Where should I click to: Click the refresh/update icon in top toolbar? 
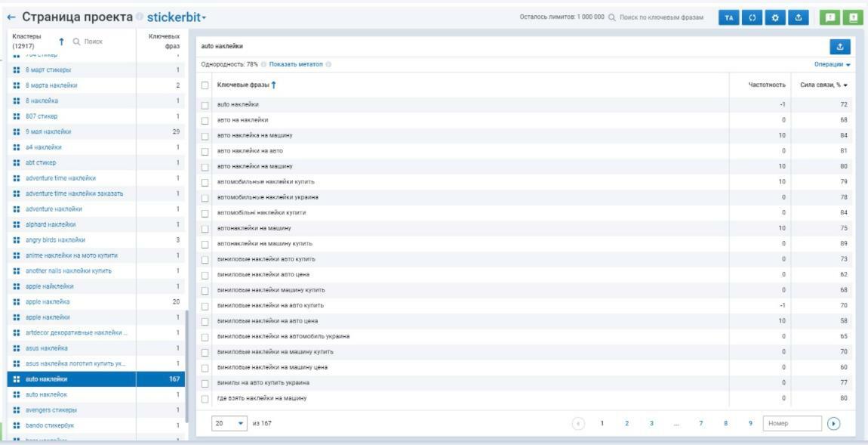[752, 14]
